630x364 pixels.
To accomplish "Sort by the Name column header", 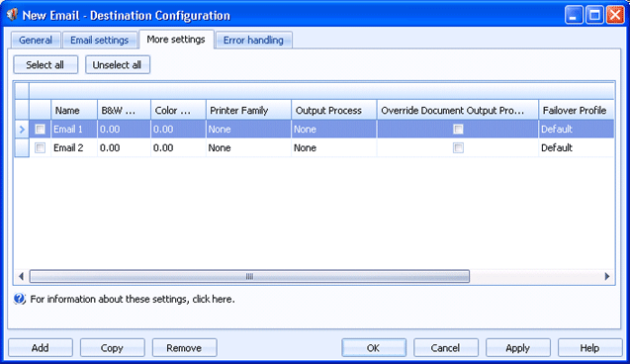I will tap(74, 111).
